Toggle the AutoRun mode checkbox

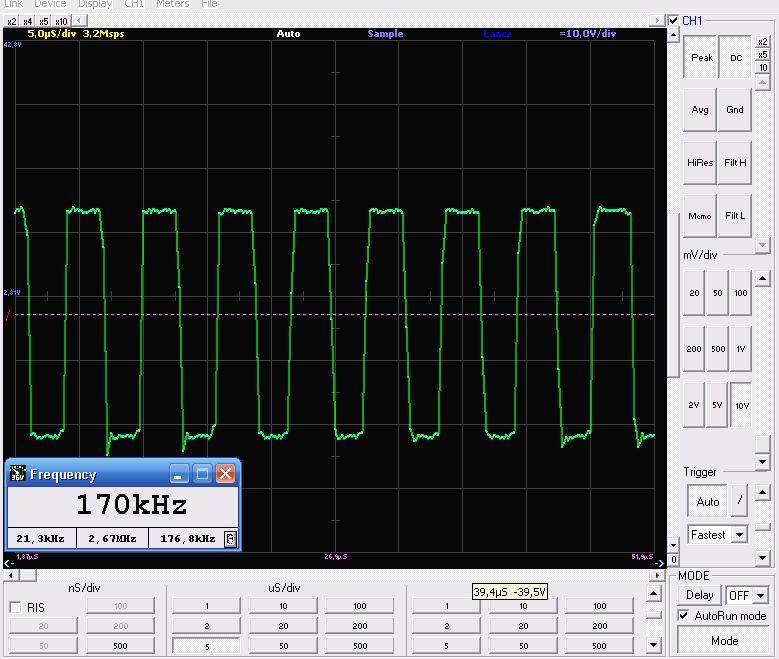click(x=684, y=616)
